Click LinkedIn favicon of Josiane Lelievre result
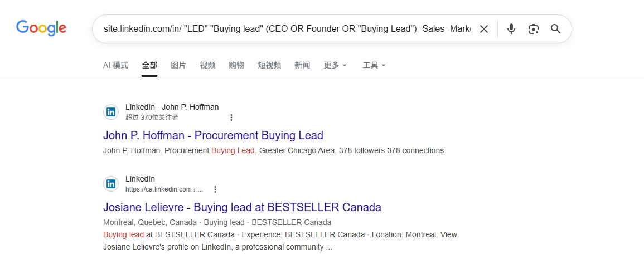The width and height of the screenshot is (644, 269). [x=111, y=184]
